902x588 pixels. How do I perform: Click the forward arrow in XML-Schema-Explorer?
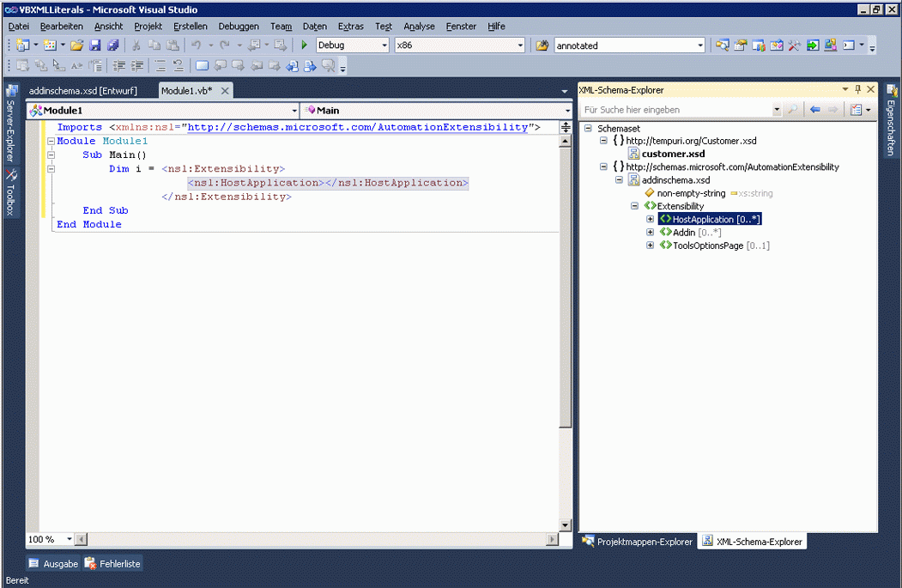coord(832,109)
